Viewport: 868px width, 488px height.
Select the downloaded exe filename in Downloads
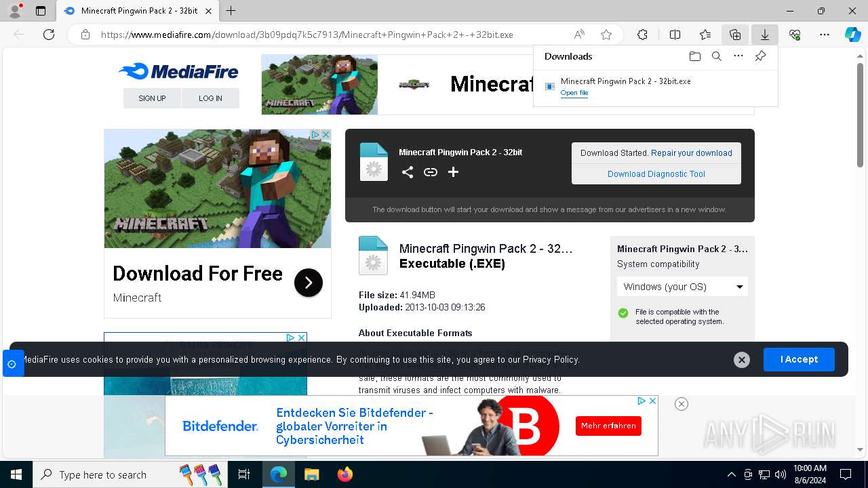point(626,81)
